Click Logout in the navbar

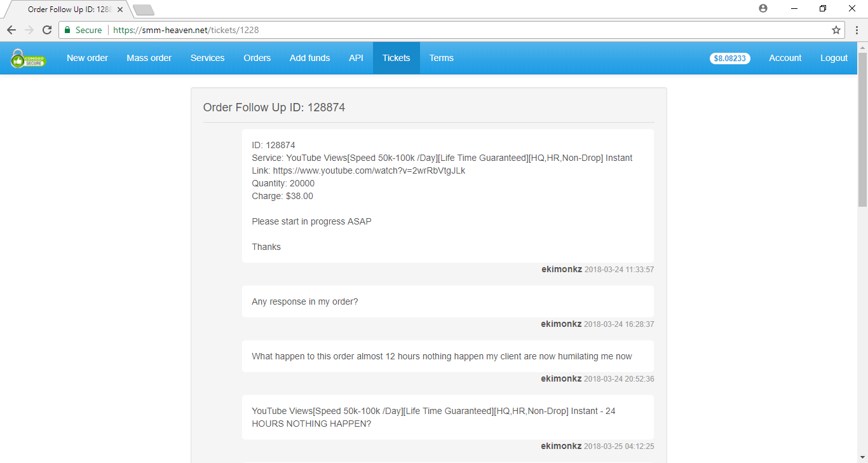834,58
